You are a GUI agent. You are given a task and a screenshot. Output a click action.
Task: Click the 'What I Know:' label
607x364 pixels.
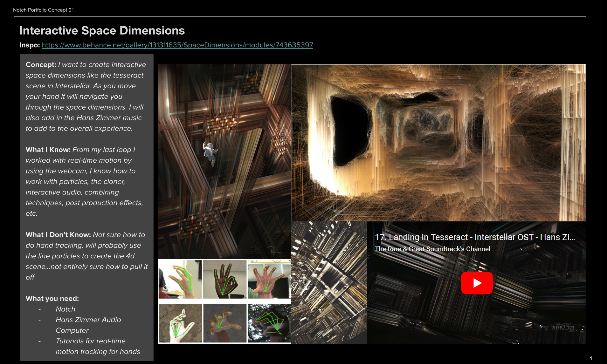(48, 150)
